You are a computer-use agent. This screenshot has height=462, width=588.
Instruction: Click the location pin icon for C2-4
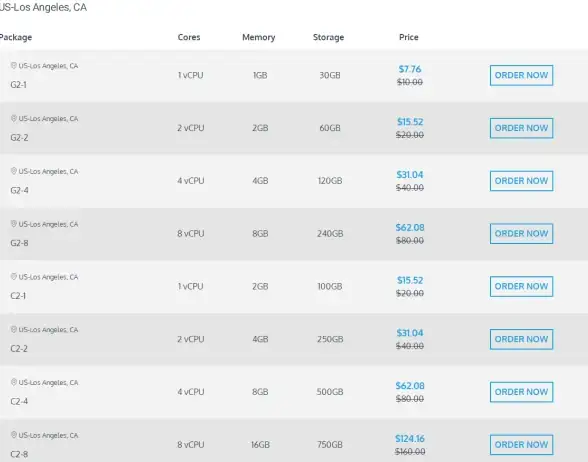[x=14, y=382]
